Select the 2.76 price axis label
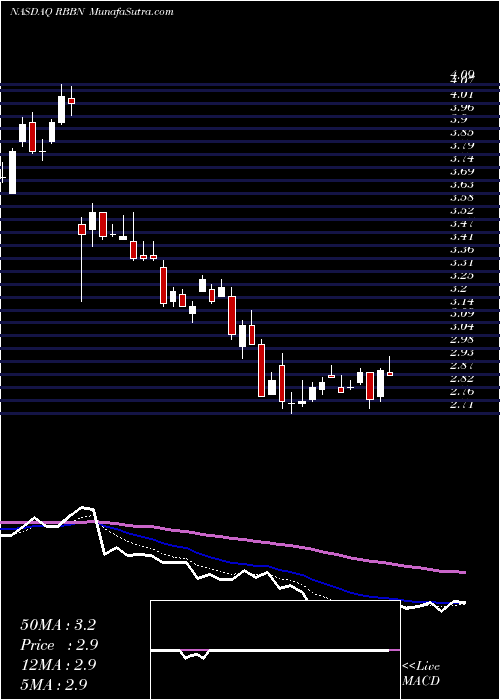The image size is (500, 700). click(462, 392)
